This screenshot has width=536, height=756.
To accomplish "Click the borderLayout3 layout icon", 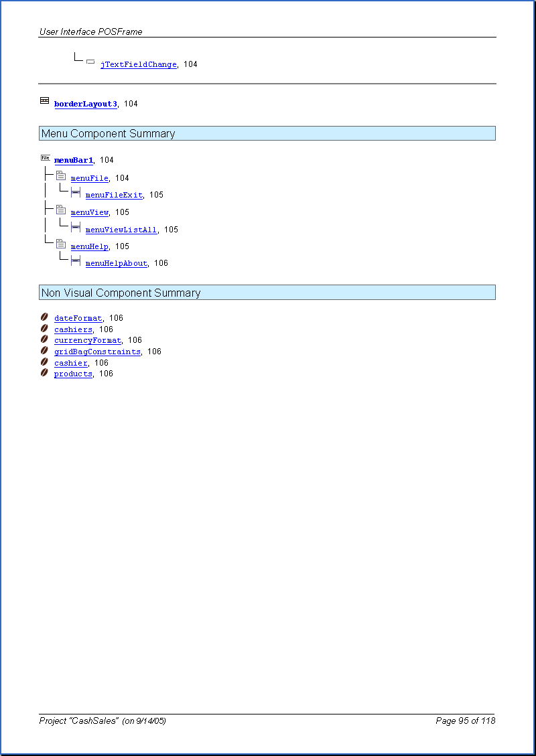I will [x=44, y=100].
